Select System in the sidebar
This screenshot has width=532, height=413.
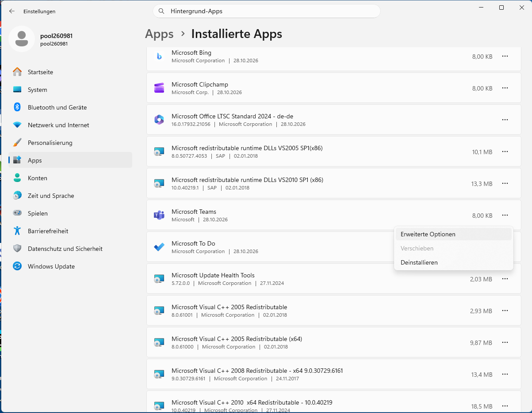coord(70,90)
